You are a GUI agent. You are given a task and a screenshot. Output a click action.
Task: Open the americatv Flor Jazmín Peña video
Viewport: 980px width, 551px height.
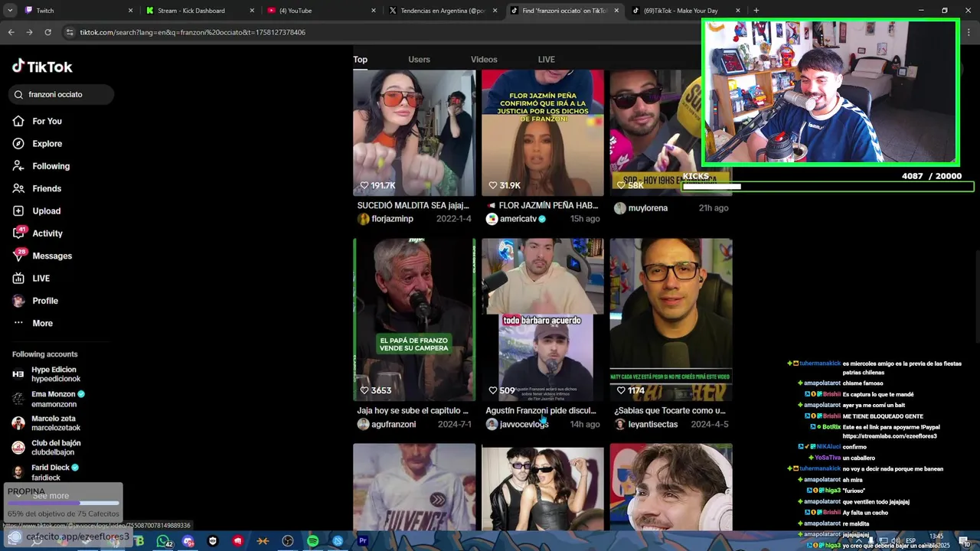click(543, 133)
